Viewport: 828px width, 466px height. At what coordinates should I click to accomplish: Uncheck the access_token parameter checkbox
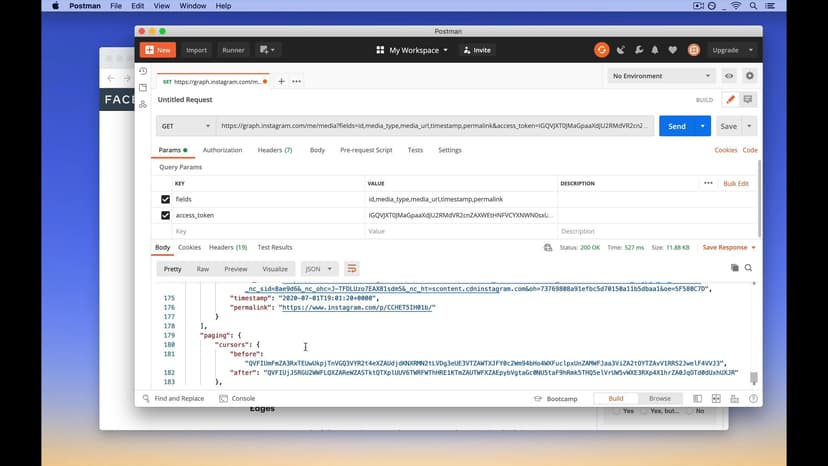[x=166, y=215]
